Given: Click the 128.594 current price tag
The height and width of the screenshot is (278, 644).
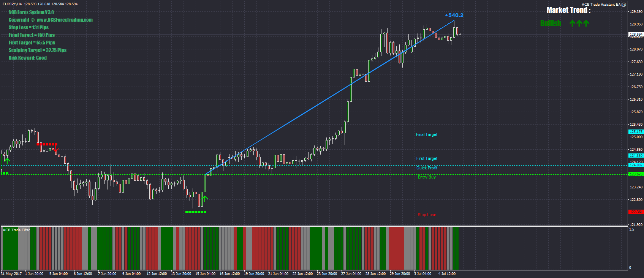Looking at the screenshot, I should [x=636, y=35].
